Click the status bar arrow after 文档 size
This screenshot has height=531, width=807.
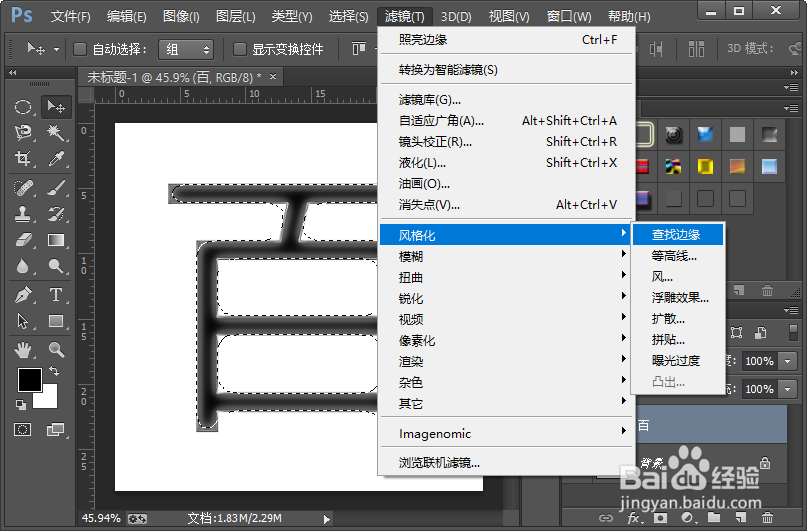(x=326, y=519)
